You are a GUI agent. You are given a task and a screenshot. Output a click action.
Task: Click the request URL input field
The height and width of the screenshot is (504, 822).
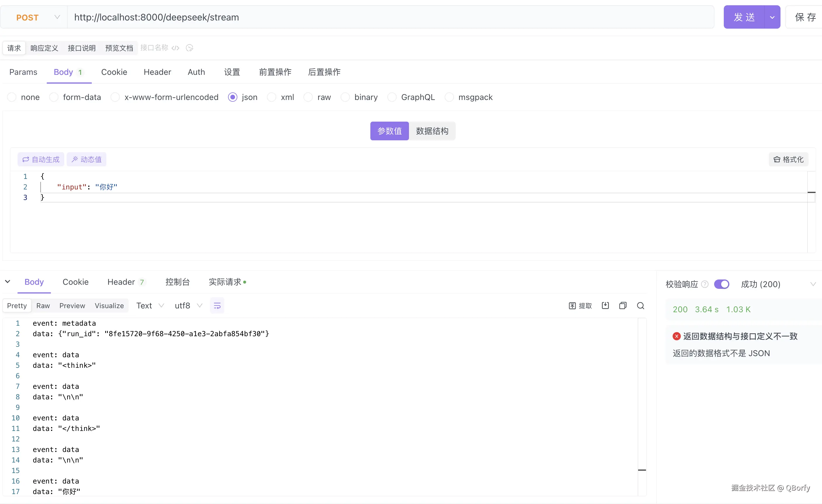[390, 17]
